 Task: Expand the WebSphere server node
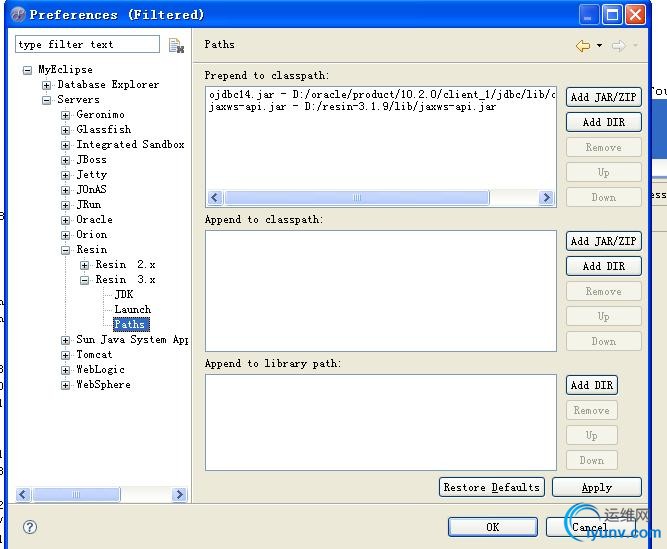pyautogui.click(x=66, y=385)
